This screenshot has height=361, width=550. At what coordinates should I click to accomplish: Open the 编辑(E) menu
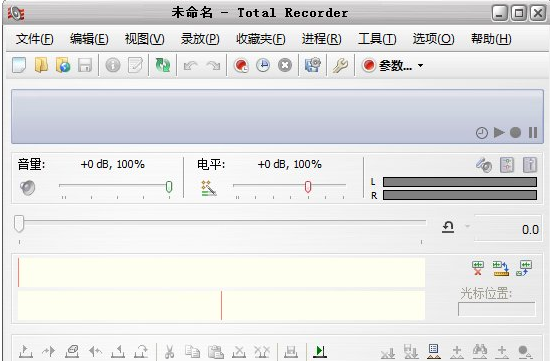click(89, 39)
